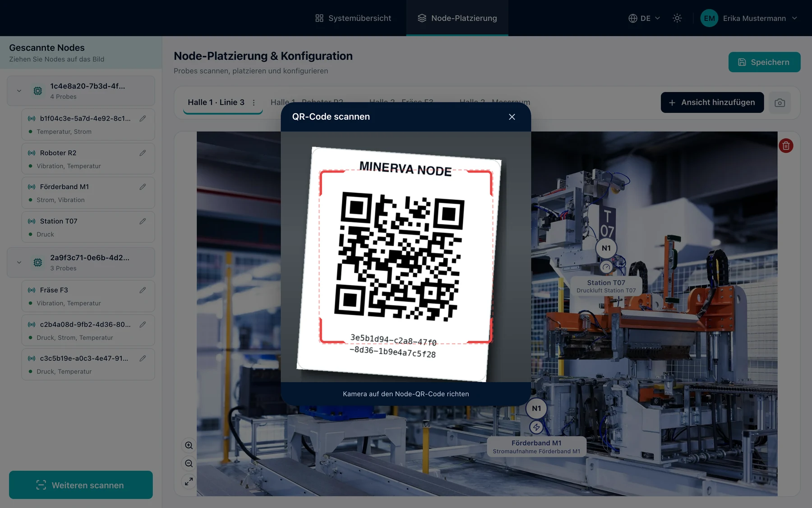The width and height of the screenshot is (812, 508).
Task: Zoom in on the hall image
Action: (x=189, y=446)
